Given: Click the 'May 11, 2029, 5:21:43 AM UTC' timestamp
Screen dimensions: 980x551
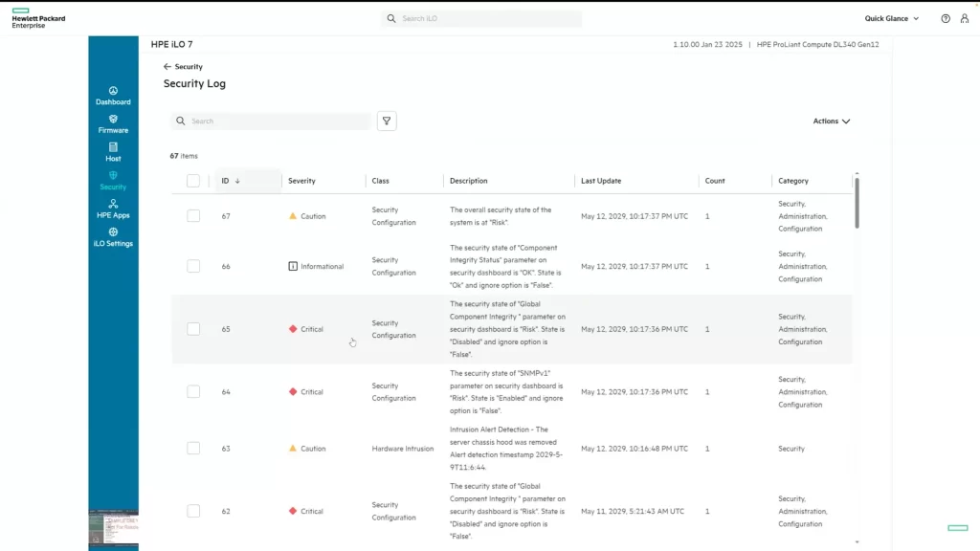Looking at the screenshot, I should [x=633, y=511].
